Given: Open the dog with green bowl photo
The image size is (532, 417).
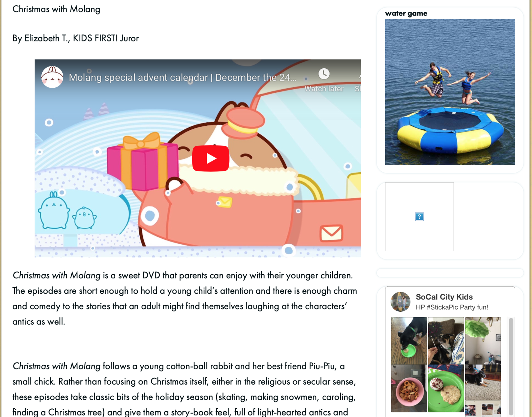Looking at the screenshot, I should point(409,340).
